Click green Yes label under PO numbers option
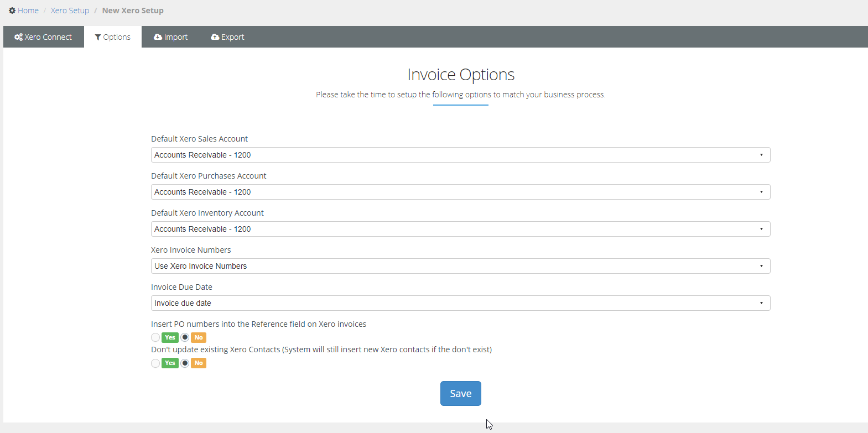This screenshot has width=868, height=433. pos(170,337)
